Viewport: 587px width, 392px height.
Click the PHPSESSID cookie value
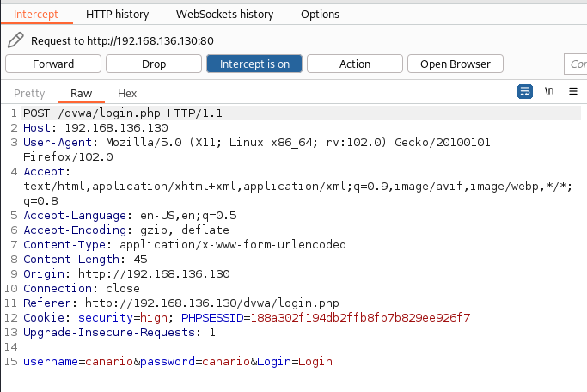pyautogui.click(x=360, y=317)
